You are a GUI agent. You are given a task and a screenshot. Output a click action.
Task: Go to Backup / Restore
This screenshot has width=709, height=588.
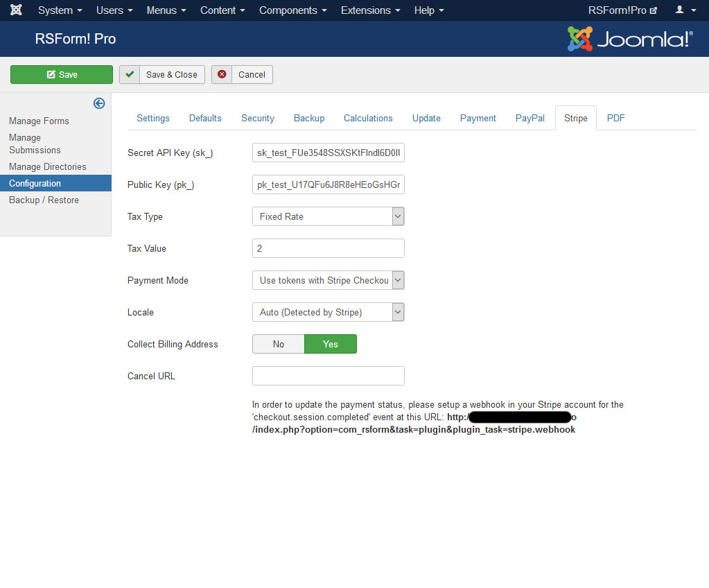tap(44, 200)
